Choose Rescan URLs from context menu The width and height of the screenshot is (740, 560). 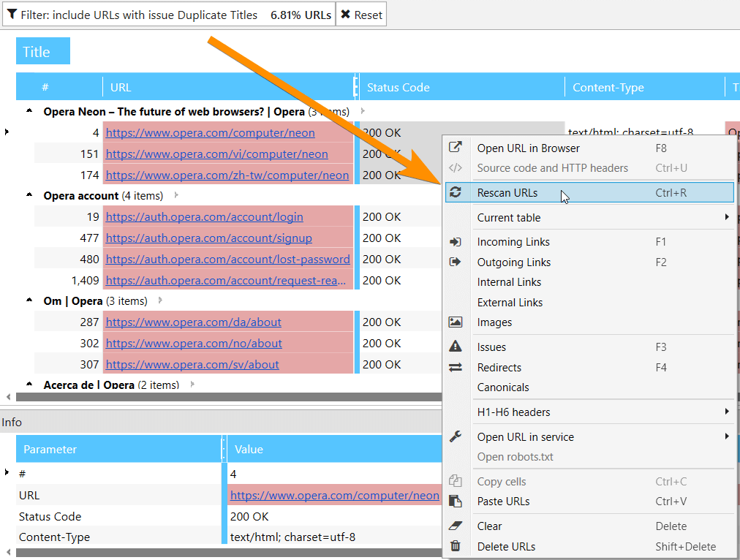[x=589, y=192]
